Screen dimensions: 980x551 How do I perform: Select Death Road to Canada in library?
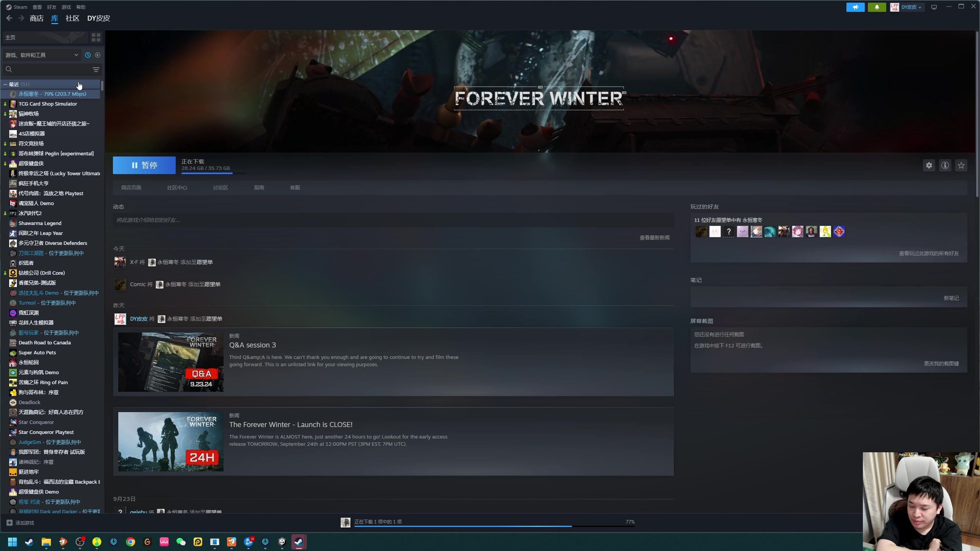click(x=45, y=343)
